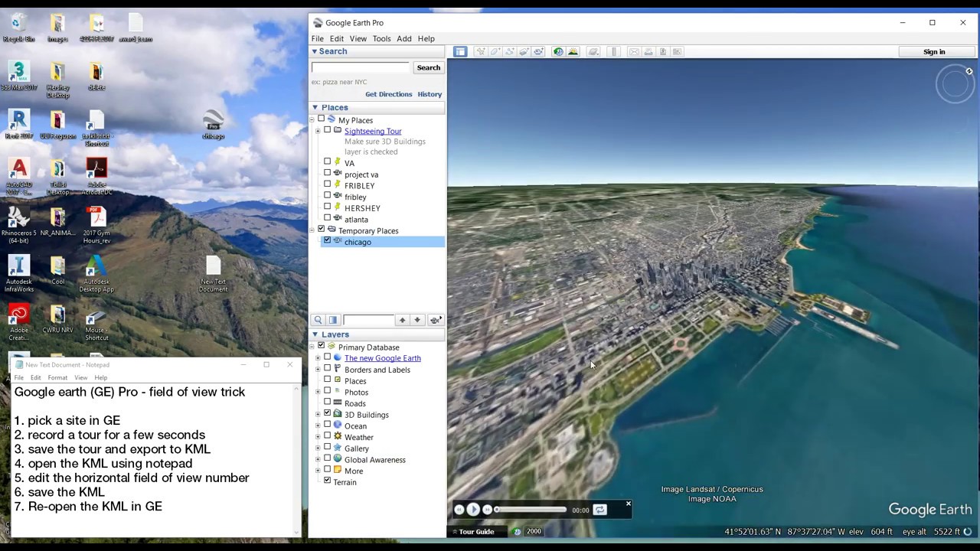Click the tour playback progress slider
980x551 pixels.
coord(531,510)
